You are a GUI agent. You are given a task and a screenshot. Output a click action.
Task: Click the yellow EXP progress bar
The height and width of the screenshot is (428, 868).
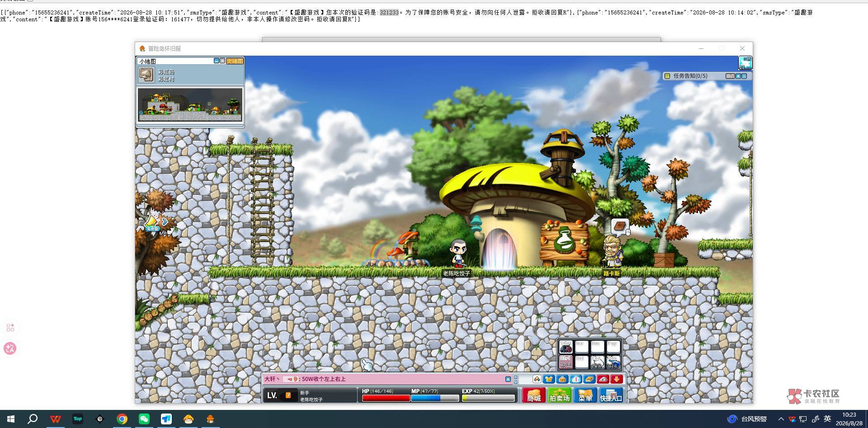(x=488, y=398)
